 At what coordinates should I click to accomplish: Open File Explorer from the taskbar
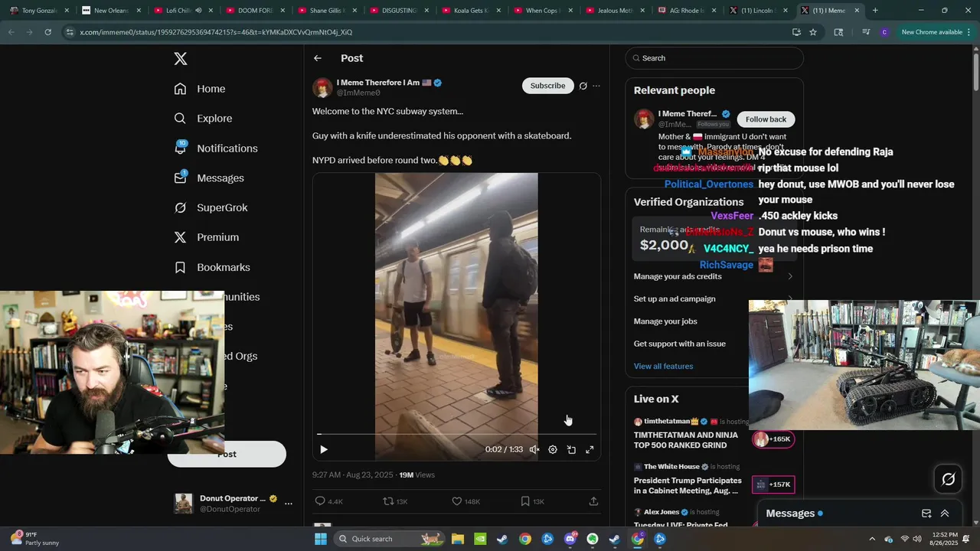pos(457,539)
